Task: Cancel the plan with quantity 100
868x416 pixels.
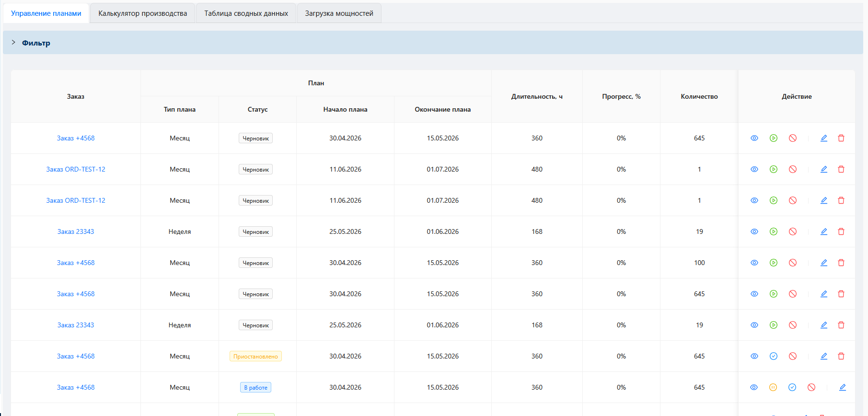Action: pyautogui.click(x=793, y=263)
